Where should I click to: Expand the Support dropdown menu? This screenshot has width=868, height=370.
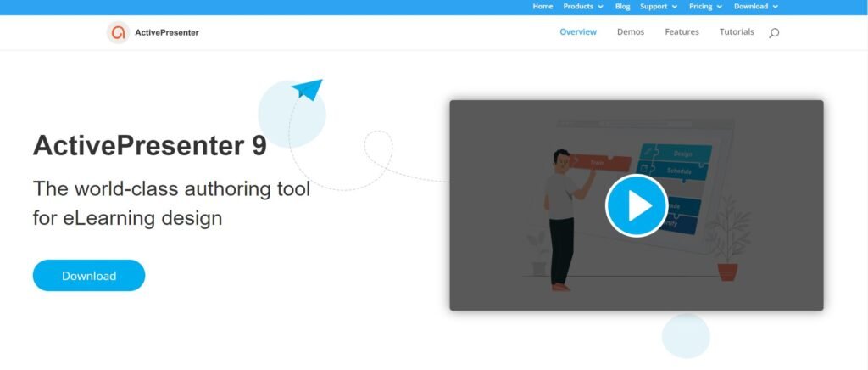pos(658,7)
